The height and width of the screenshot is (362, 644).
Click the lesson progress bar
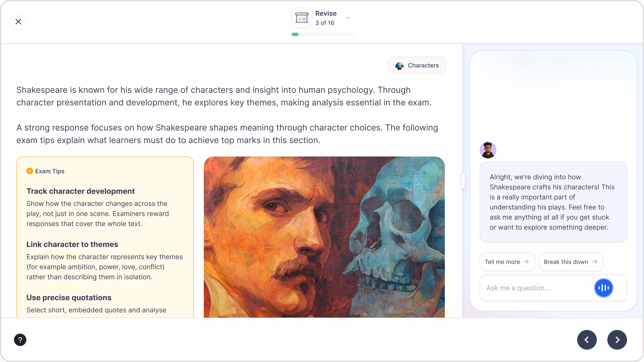[x=322, y=35]
